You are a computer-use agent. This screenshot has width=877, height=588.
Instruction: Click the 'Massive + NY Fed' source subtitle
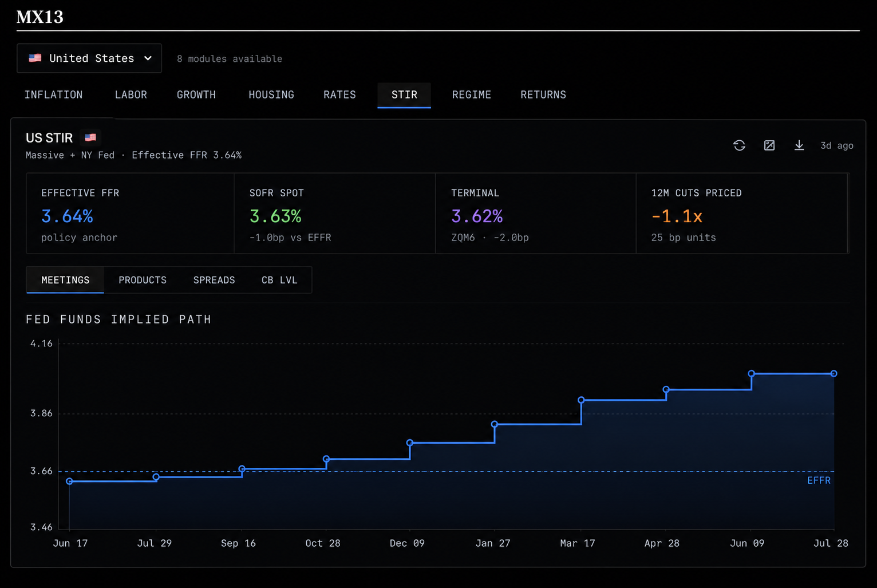coord(70,155)
